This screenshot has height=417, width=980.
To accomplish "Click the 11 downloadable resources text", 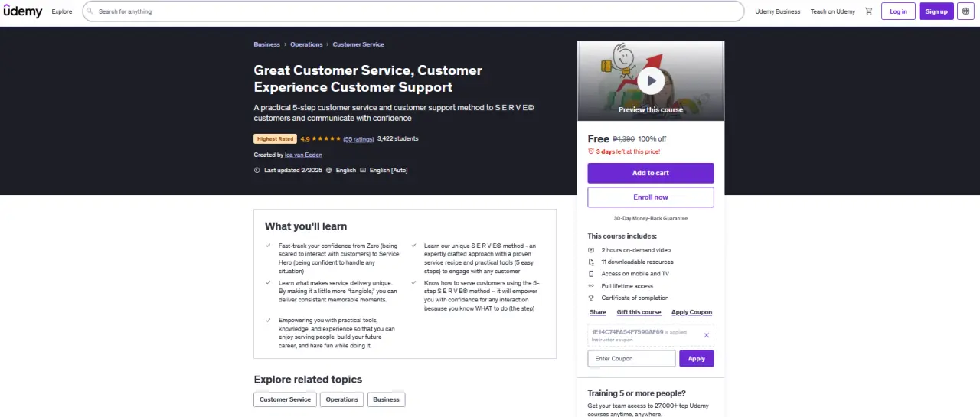I will coord(638,262).
